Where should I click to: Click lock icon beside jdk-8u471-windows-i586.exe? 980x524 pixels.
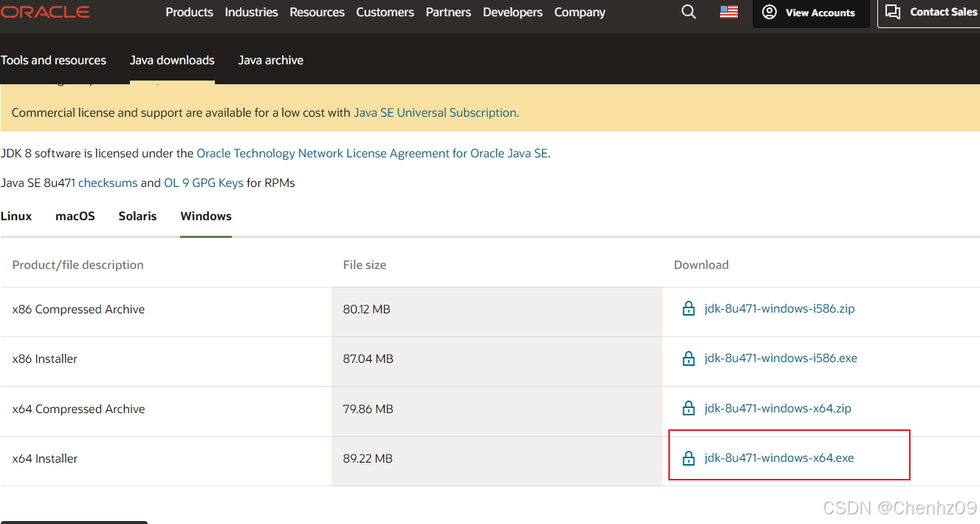tap(689, 358)
